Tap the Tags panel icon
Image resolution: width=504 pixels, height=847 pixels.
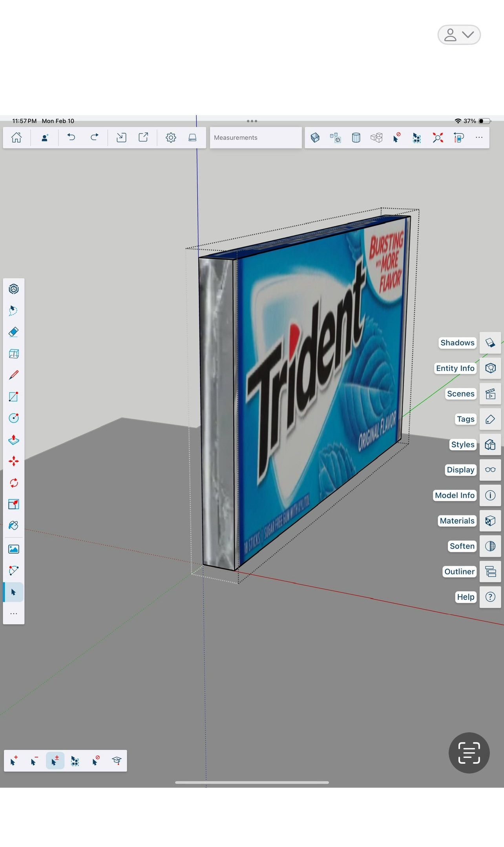[x=490, y=419]
